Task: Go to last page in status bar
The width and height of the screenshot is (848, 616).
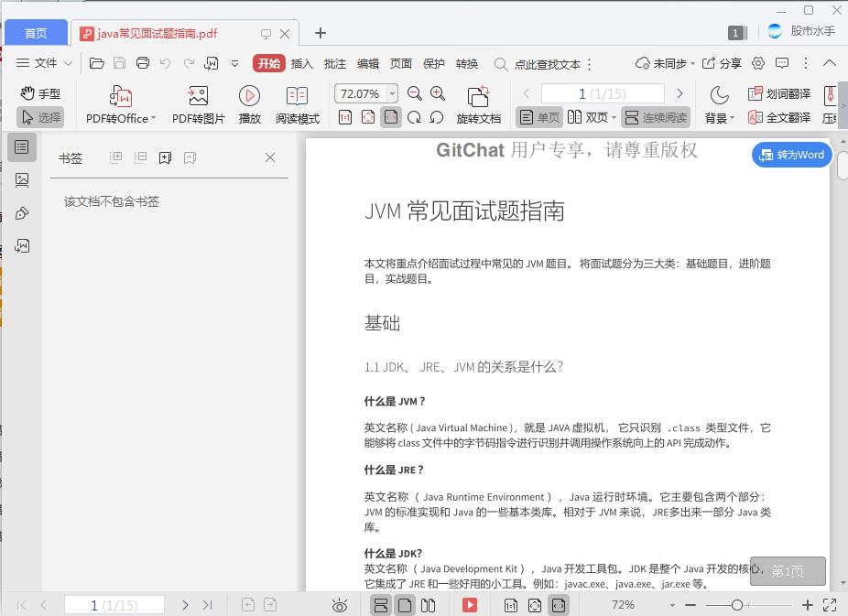Action: click(207, 605)
